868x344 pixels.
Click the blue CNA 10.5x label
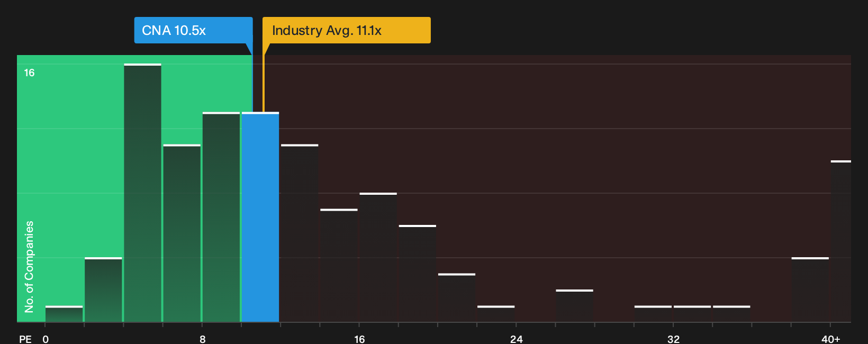193,30
